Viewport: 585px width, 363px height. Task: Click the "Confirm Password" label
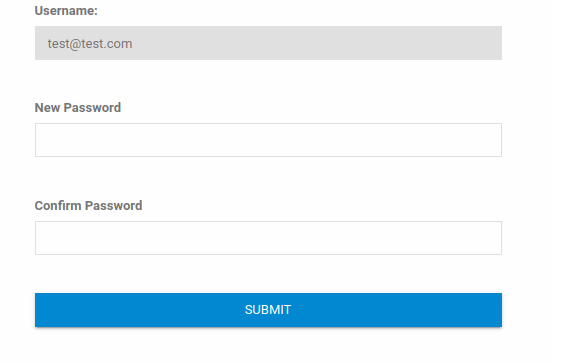tap(88, 206)
